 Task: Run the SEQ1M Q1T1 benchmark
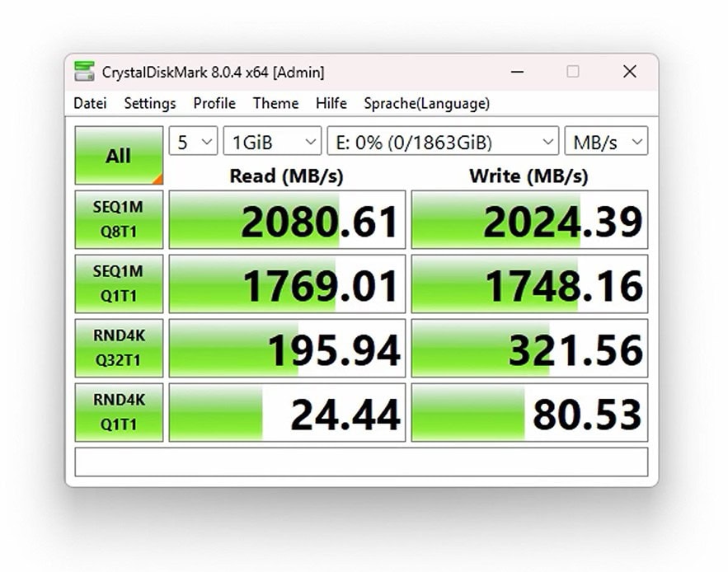[x=119, y=284]
